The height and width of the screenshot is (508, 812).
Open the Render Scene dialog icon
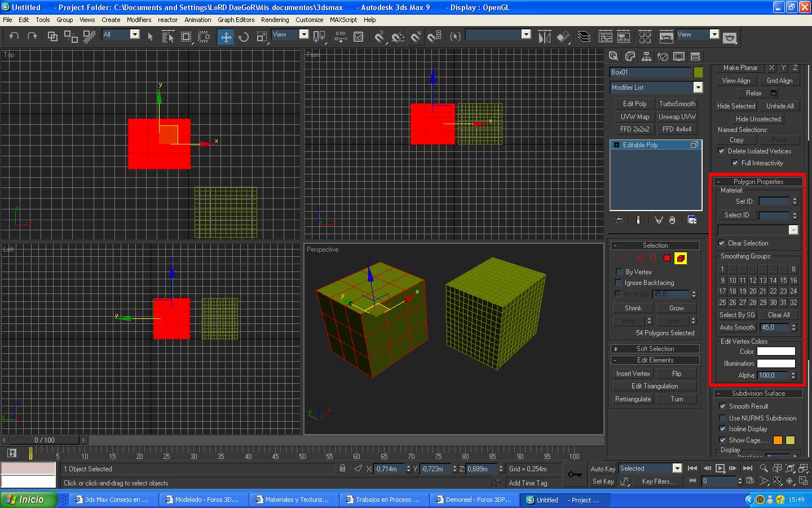(666, 37)
